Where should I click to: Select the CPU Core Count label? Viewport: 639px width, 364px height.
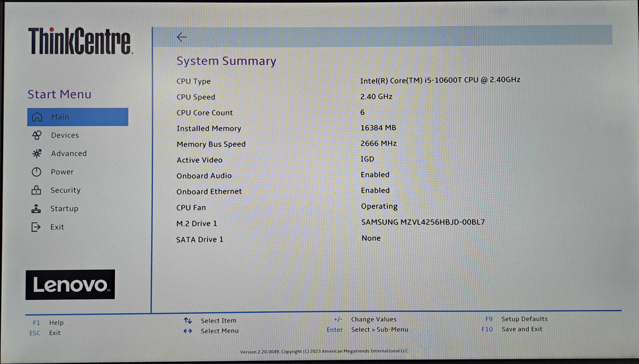click(205, 113)
